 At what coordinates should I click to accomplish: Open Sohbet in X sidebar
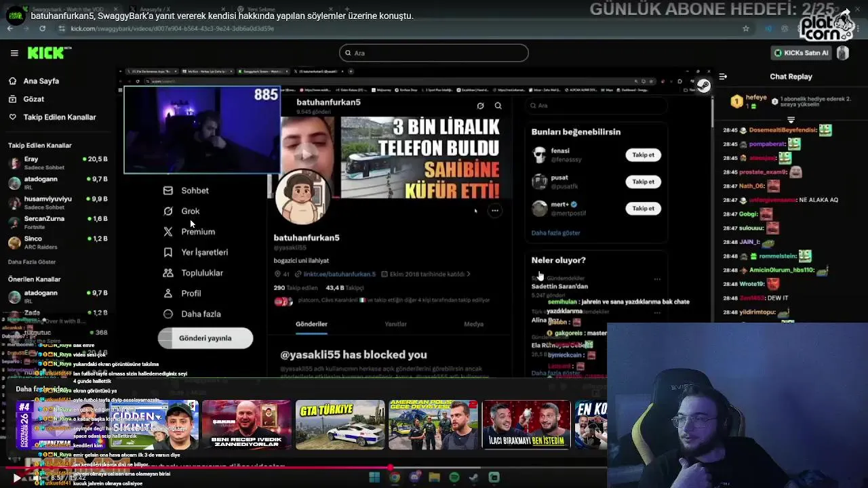click(186, 190)
